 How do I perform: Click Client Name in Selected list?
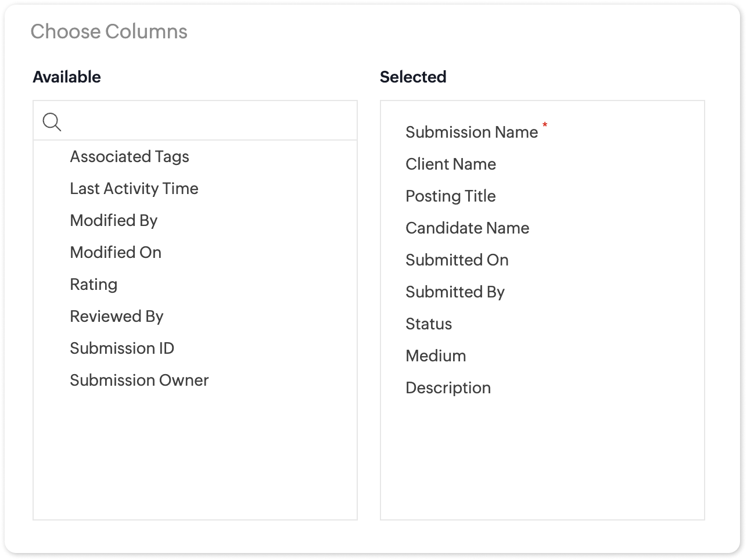click(x=451, y=164)
